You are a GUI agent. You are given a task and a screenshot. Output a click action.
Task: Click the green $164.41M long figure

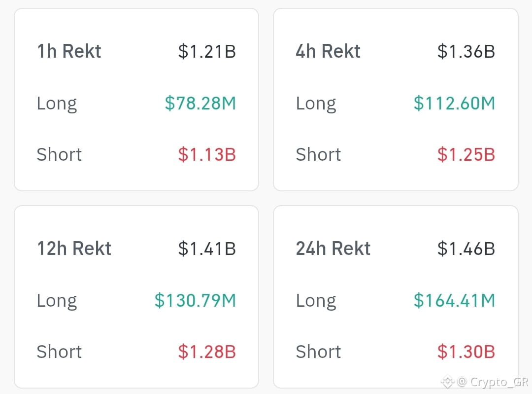pyautogui.click(x=455, y=301)
